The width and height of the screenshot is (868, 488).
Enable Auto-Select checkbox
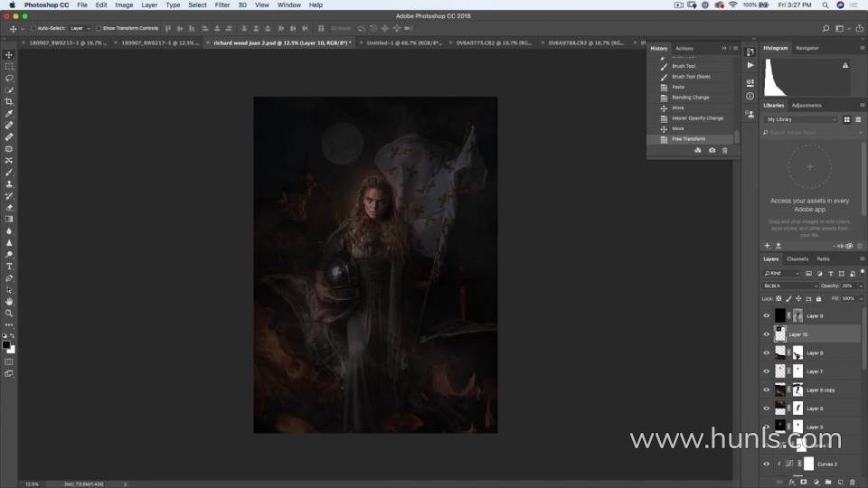tap(33, 28)
